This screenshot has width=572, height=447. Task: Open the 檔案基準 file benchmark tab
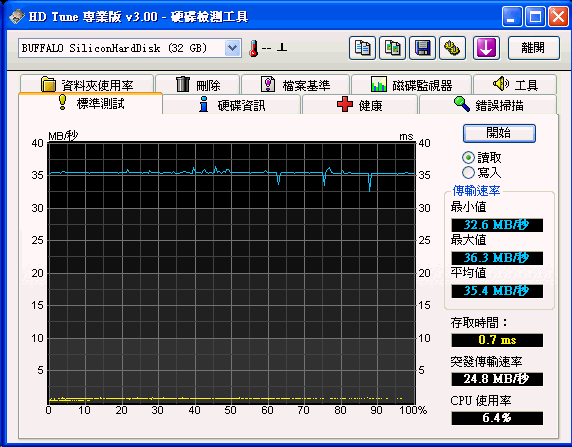coord(295,84)
